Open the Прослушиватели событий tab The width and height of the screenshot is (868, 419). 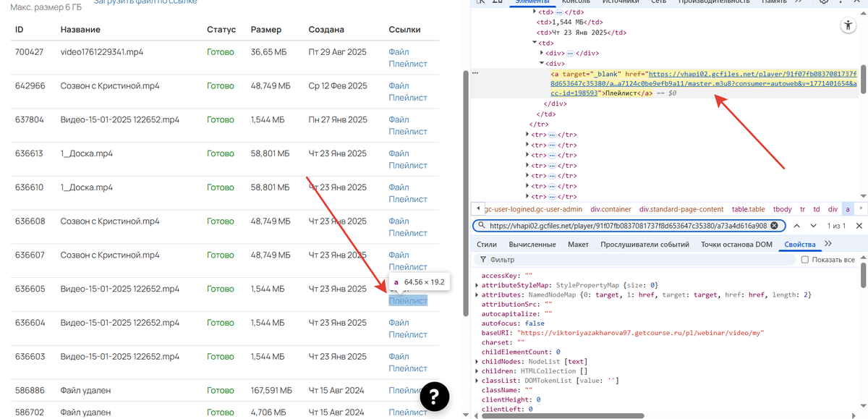point(644,245)
